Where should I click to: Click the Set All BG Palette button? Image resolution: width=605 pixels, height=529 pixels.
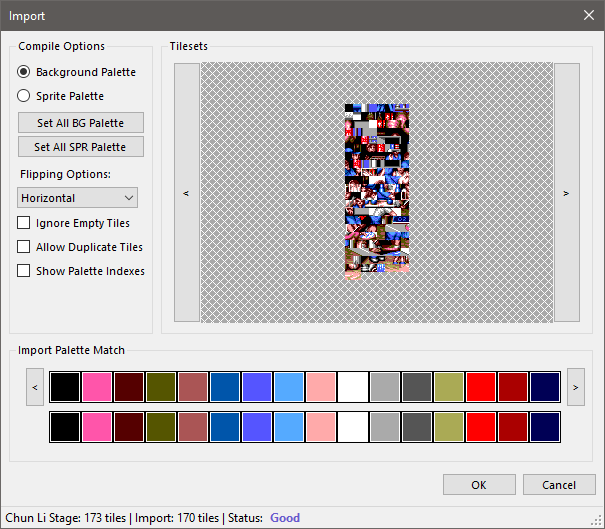(x=81, y=123)
